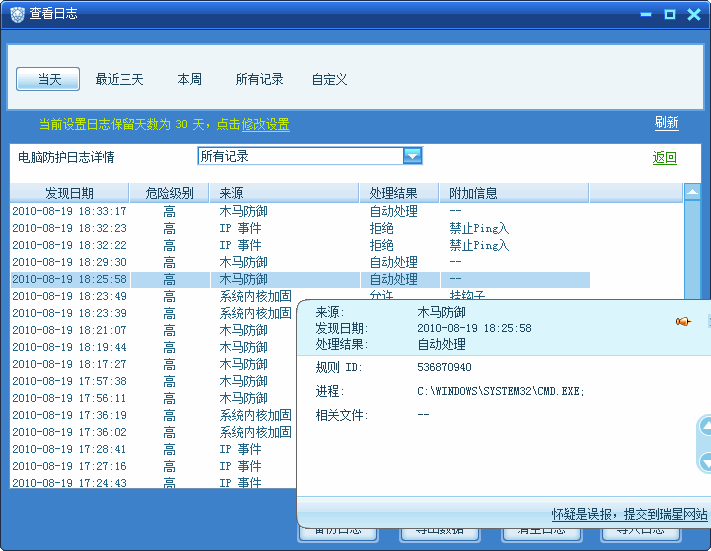
Task: Open the 所有记录 filter dropdown
Action: [x=412, y=156]
